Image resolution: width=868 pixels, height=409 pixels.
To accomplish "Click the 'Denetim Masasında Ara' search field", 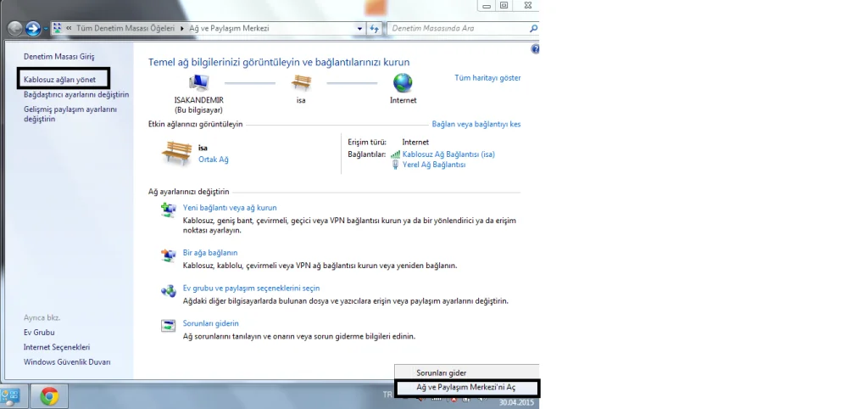I will click(458, 28).
